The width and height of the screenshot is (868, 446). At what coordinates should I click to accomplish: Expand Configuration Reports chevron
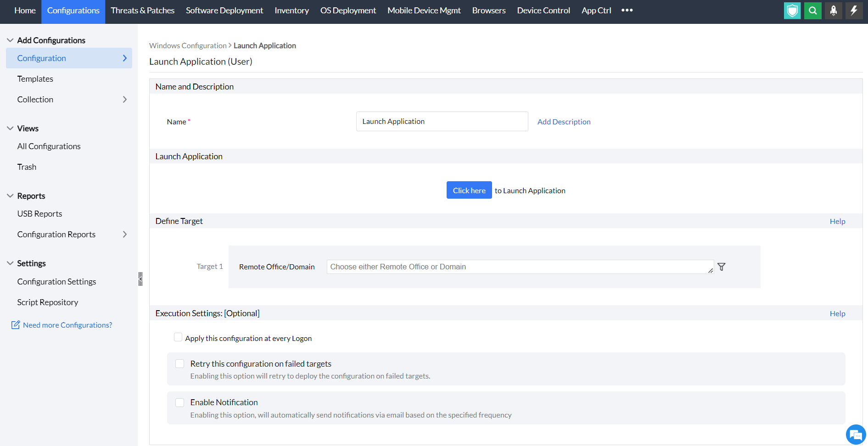point(125,234)
